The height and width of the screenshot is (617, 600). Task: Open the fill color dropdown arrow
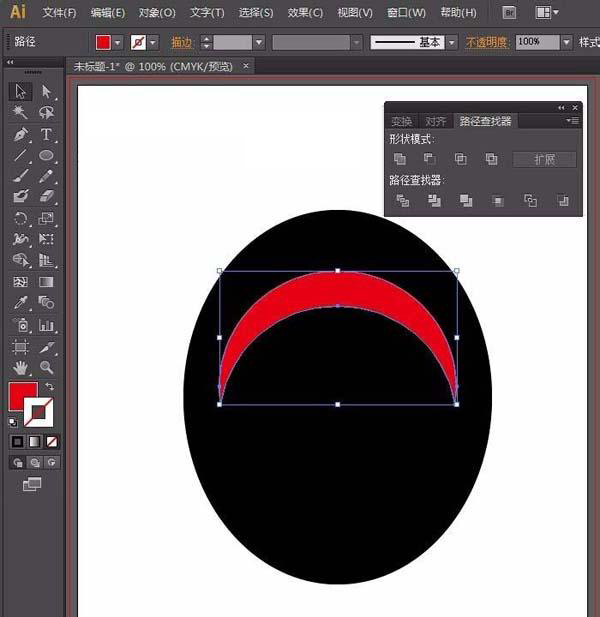[118, 43]
